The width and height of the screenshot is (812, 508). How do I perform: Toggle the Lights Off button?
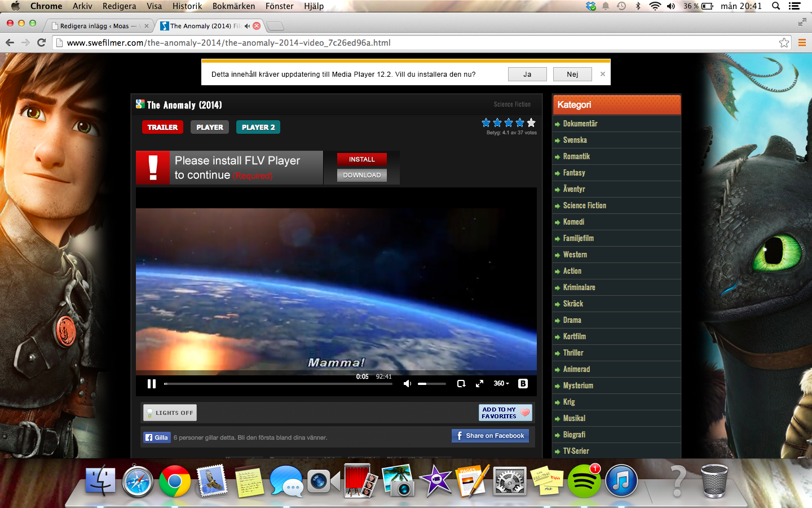170,413
